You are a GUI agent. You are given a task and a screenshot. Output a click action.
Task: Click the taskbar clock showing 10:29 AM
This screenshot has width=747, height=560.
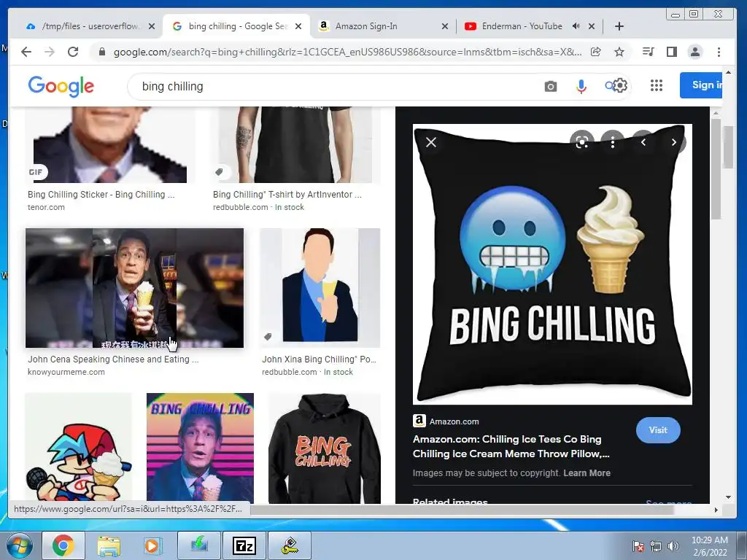pyautogui.click(x=709, y=546)
